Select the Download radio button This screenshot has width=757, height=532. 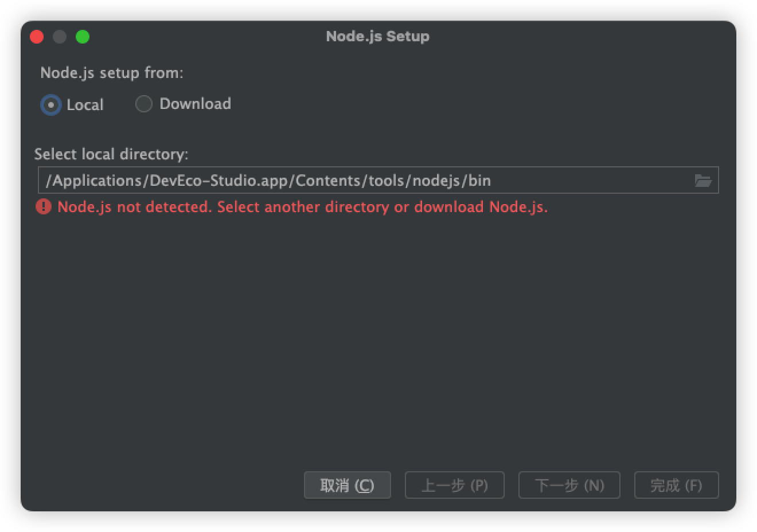tap(143, 104)
